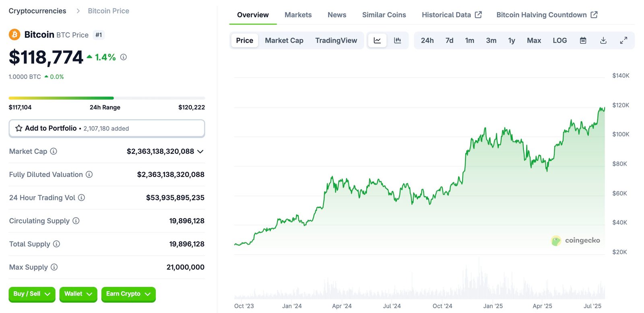
Task: Set chart range to 1y
Action: [512, 40]
